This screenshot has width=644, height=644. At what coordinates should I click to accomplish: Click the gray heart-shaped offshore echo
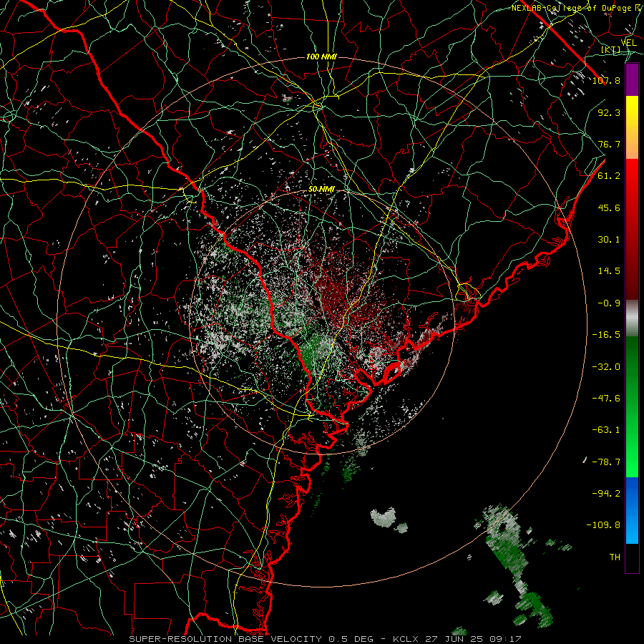coord(384,517)
